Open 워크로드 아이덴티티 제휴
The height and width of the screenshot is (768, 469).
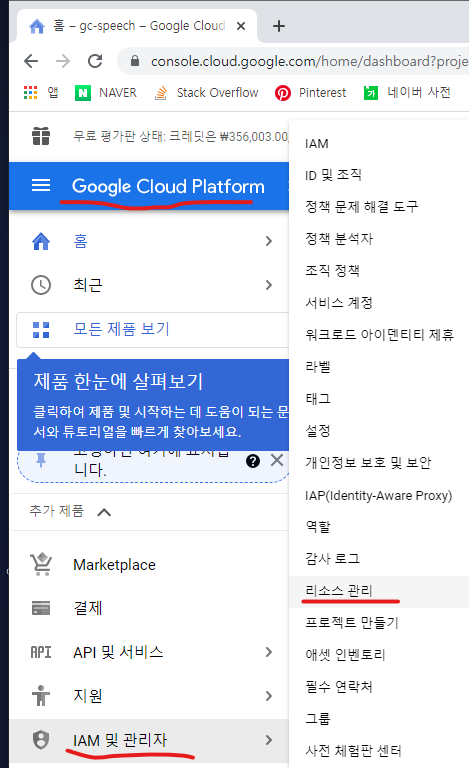379,335
